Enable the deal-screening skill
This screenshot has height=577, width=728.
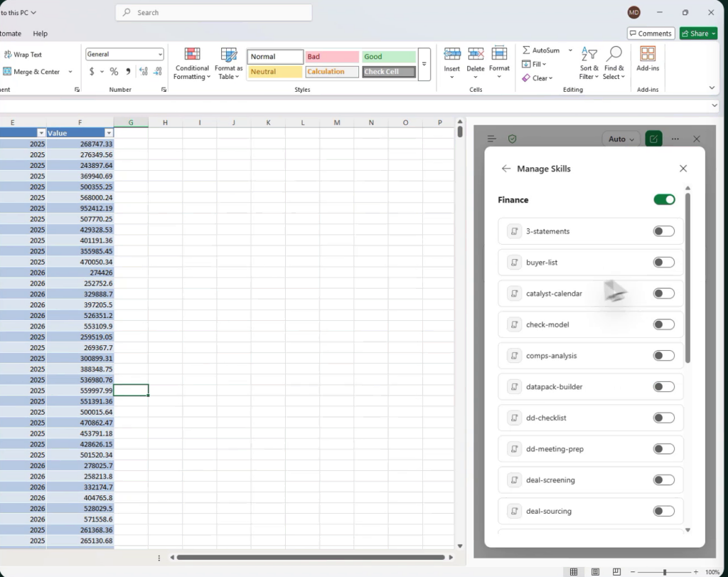(664, 480)
